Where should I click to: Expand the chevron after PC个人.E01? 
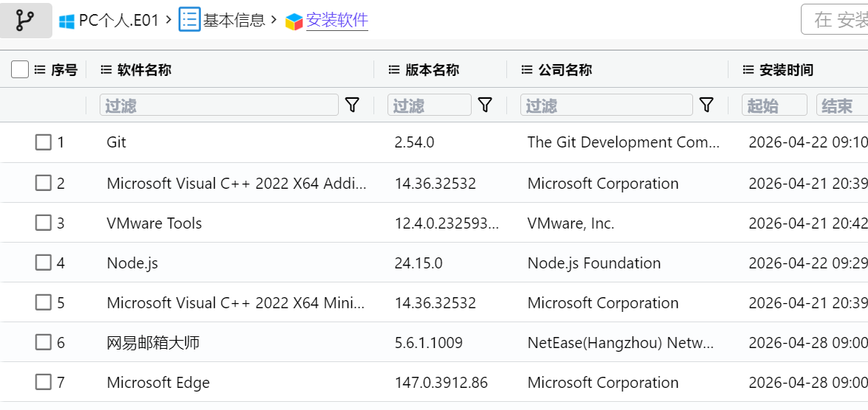pos(170,21)
